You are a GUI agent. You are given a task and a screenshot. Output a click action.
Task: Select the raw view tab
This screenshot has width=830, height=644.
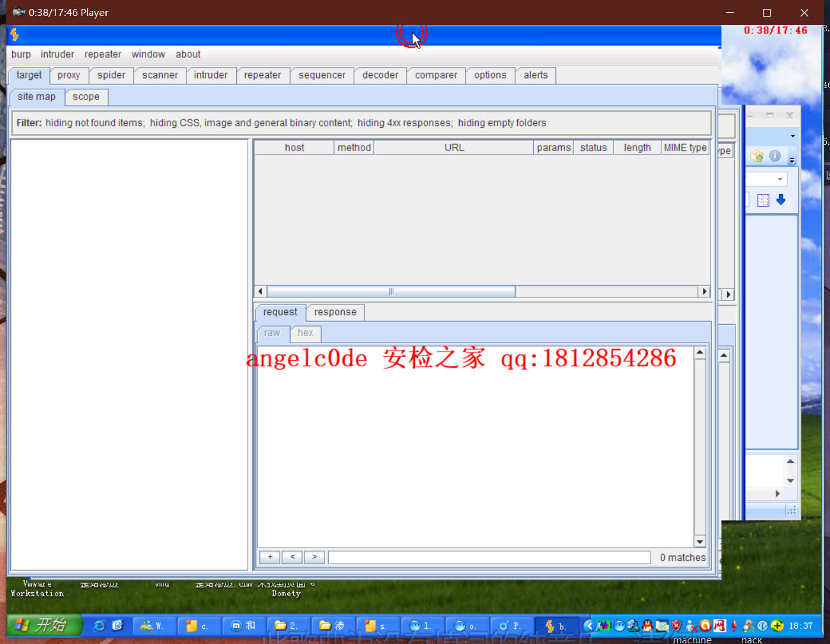click(272, 333)
